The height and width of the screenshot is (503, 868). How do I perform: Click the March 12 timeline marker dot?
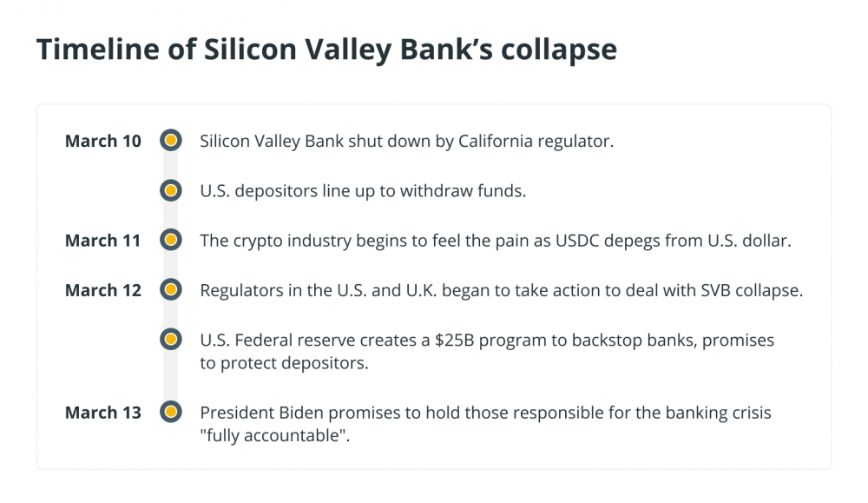170,289
